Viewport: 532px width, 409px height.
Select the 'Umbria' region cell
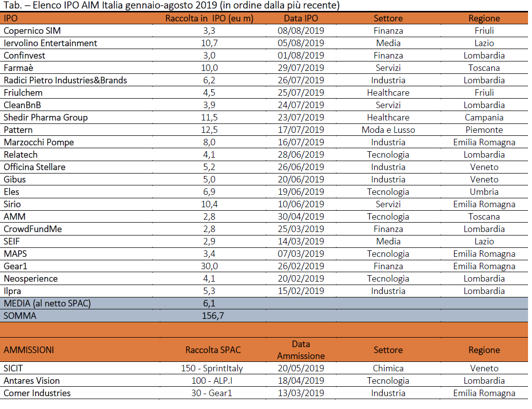tap(484, 192)
